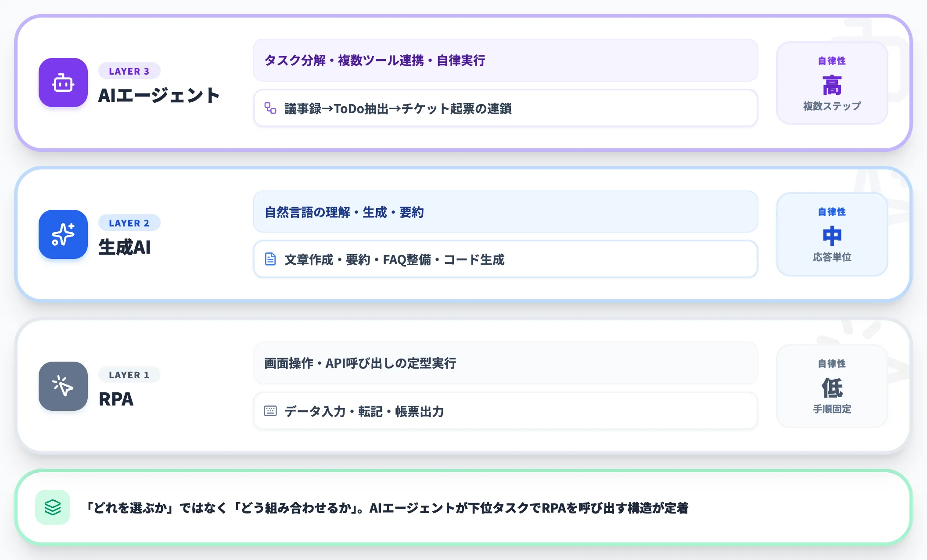The image size is (927, 560).
Task: Click the gray cursor-click icon for RPA
Action: click(63, 386)
